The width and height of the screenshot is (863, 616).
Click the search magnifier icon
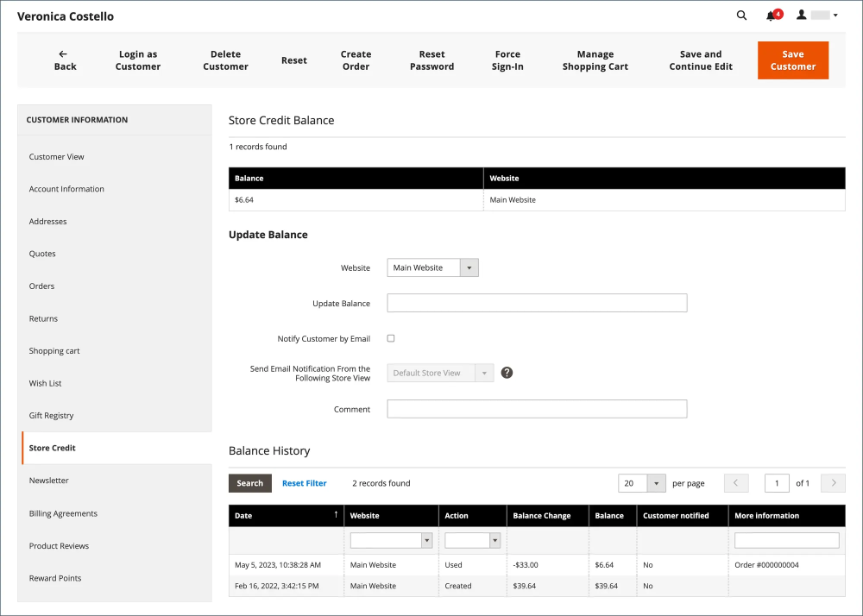741,16
